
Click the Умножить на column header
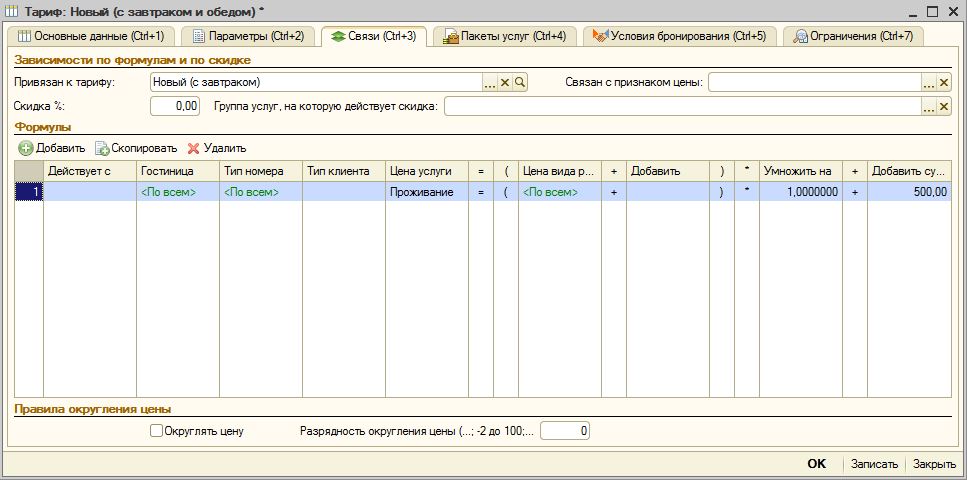[801, 172]
